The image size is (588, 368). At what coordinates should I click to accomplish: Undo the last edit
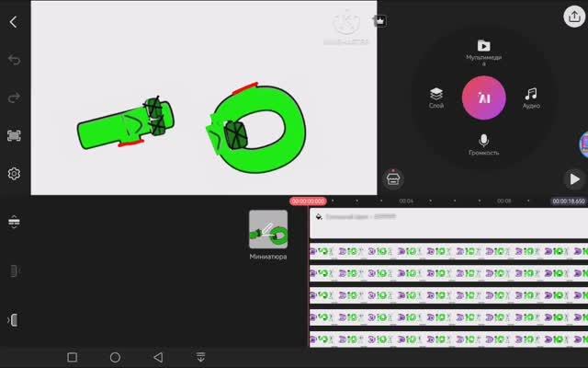[x=14, y=60]
